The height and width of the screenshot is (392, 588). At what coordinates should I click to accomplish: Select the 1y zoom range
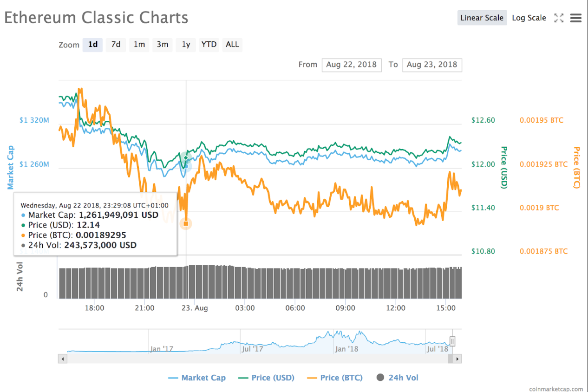pyautogui.click(x=186, y=45)
